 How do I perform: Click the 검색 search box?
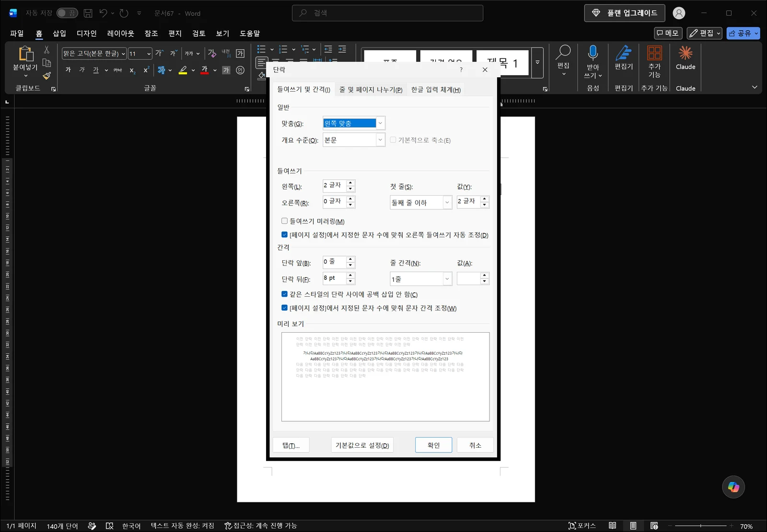[x=387, y=13]
